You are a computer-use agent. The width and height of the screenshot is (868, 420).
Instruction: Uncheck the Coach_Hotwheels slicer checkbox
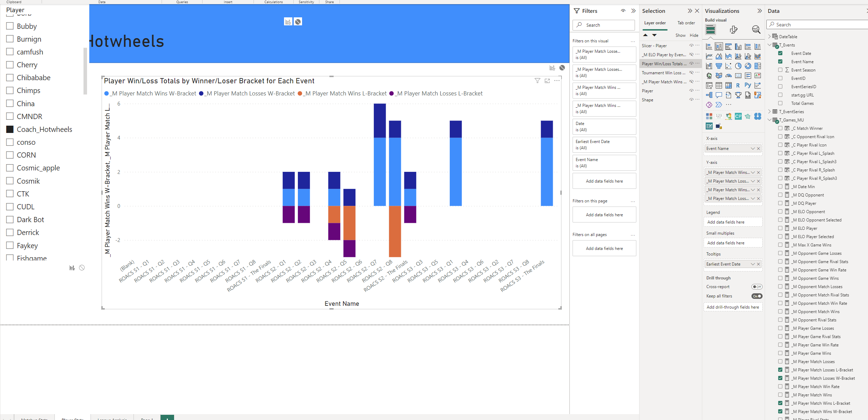tap(10, 129)
